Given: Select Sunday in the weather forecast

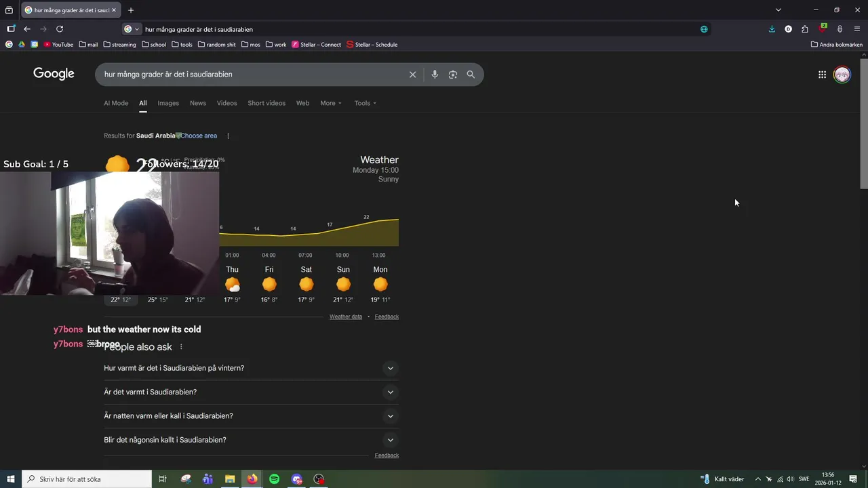Looking at the screenshot, I should (x=343, y=285).
